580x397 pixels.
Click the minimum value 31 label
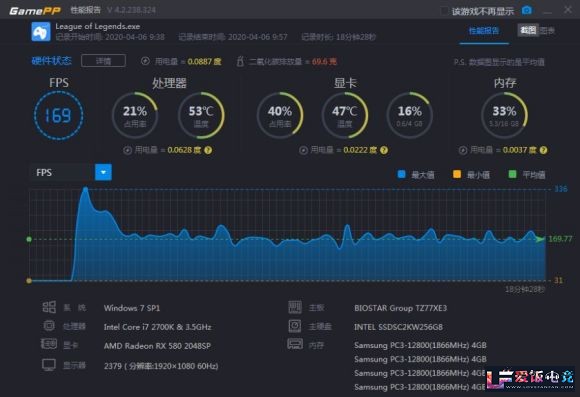(558, 280)
